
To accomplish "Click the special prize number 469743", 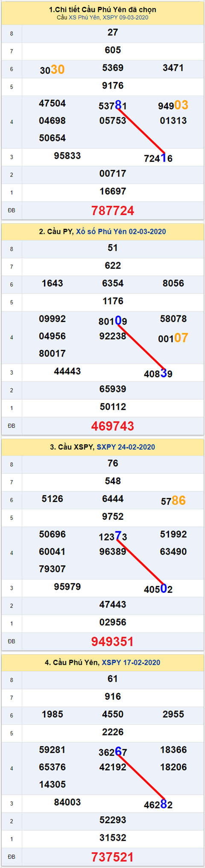I will 113,426.
